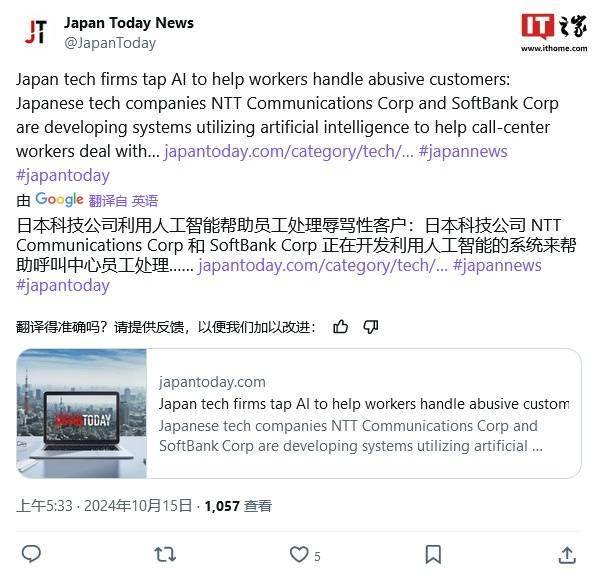This screenshot has height=578, width=598.
Task: Open Japan Today News profile name
Action: click(x=129, y=23)
